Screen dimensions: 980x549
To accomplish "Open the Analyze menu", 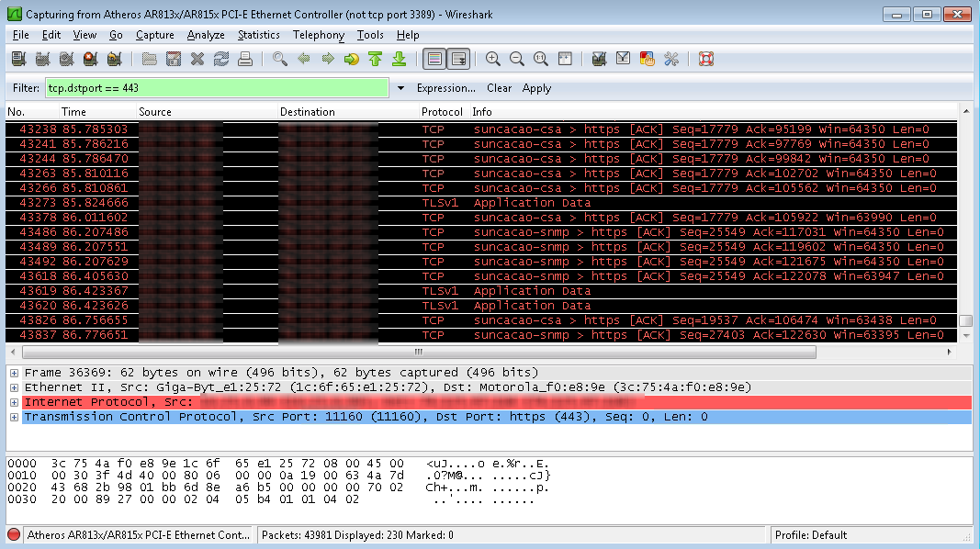I will [206, 35].
